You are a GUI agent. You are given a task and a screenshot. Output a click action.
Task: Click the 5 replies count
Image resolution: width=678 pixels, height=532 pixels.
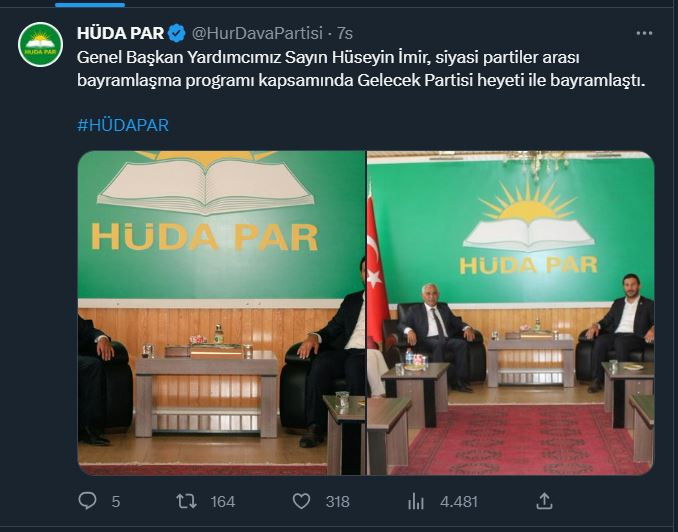(x=115, y=502)
